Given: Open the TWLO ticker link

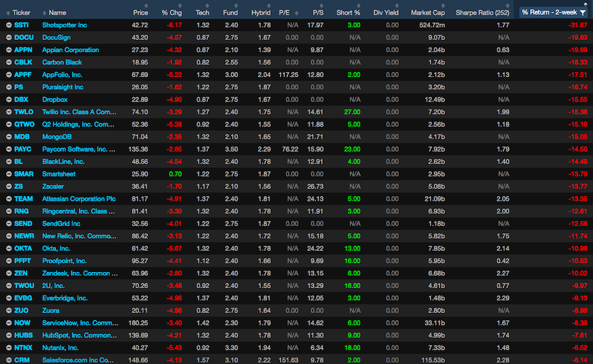Looking at the screenshot, I should click(24, 112).
